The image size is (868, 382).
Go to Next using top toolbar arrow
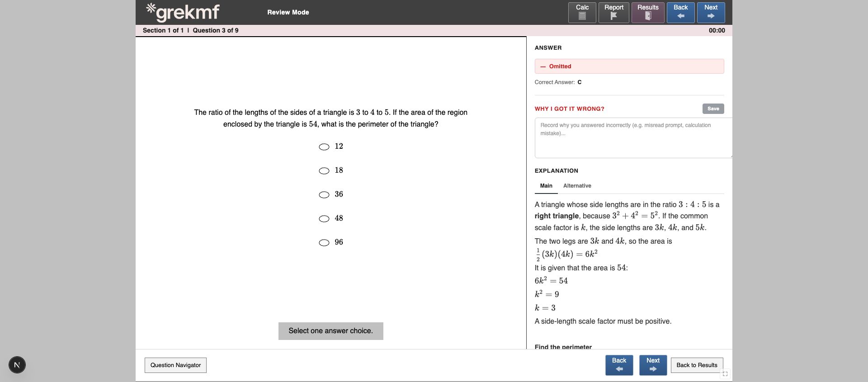711,13
